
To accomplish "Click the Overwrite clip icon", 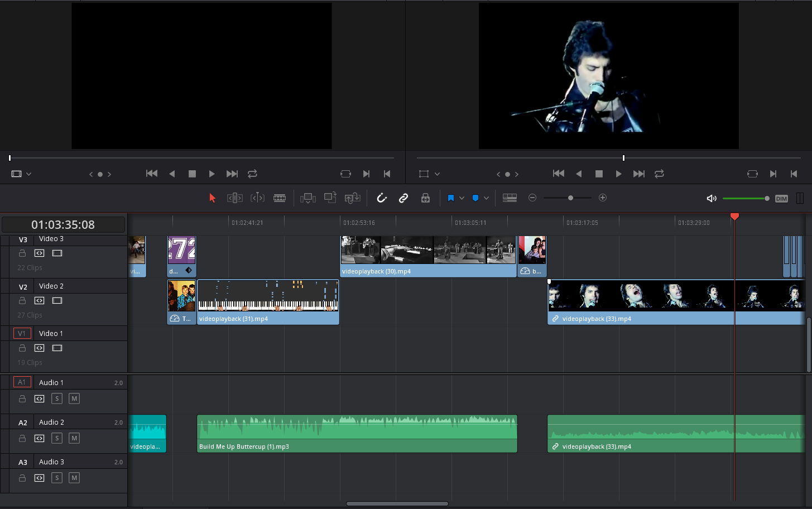I will point(330,198).
